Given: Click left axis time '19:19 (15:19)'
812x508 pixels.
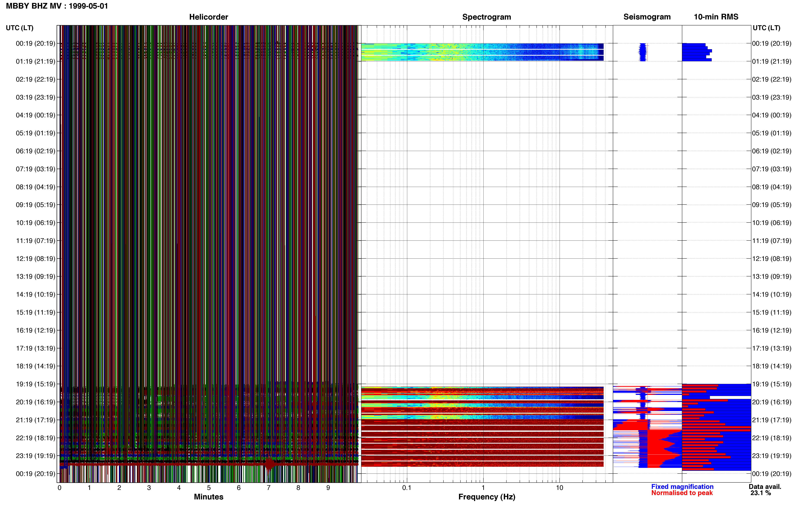Looking at the screenshot, I should (36, 384).
